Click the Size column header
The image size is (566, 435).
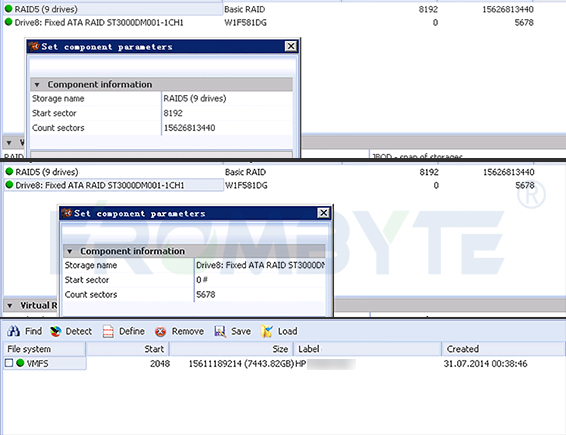231,349
